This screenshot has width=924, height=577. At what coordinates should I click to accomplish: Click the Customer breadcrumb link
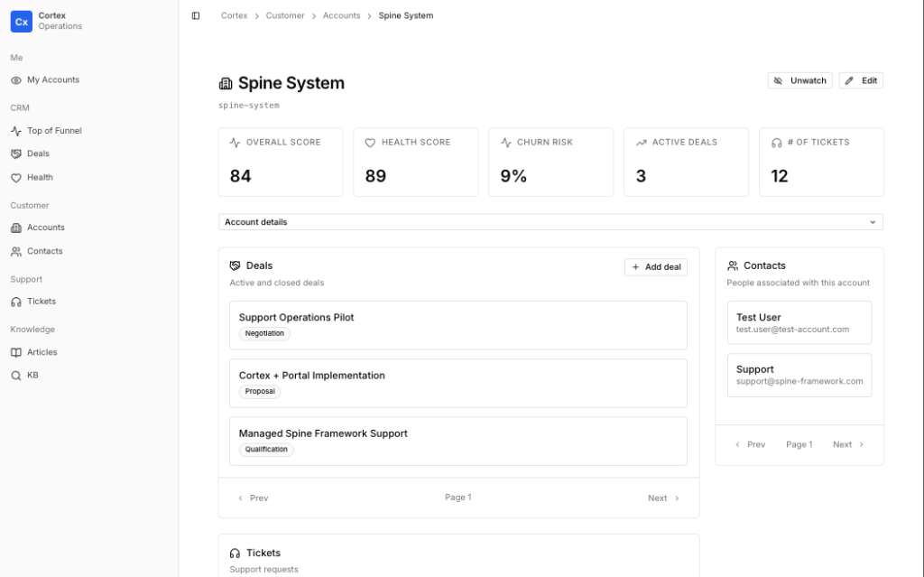pyautogui.click(x=285, y=16)
